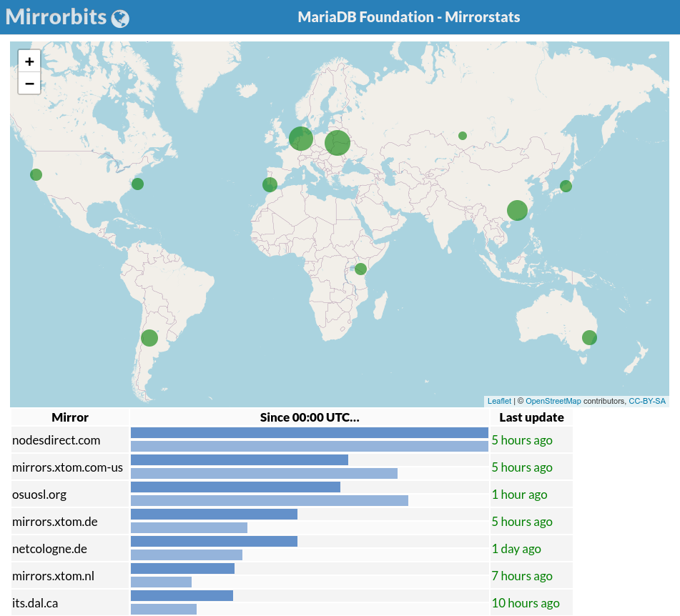Select the small marker in Siberia
Screen dimensions: 680x616
click(x=463, y=136)
